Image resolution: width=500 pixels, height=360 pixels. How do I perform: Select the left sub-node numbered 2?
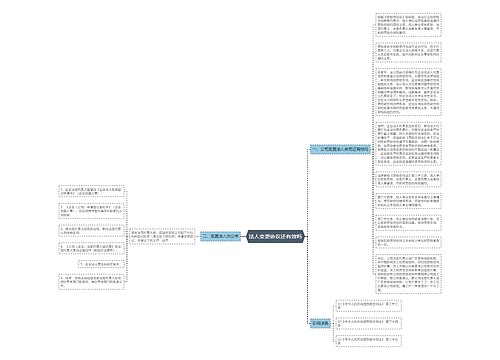pos(92,211)
